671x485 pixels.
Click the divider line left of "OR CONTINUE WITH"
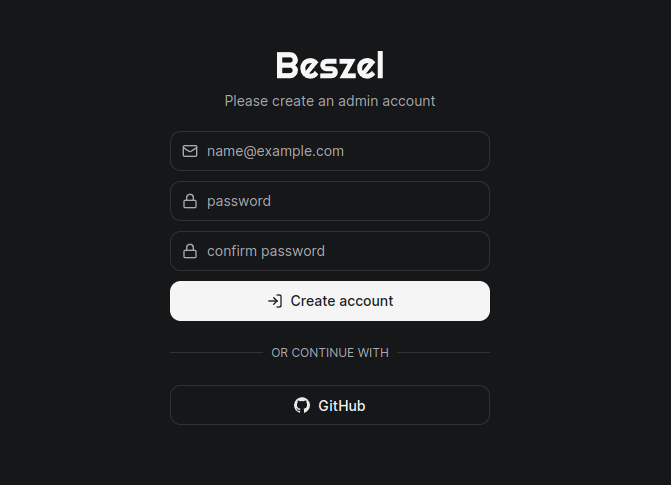[x=215, y=353]
